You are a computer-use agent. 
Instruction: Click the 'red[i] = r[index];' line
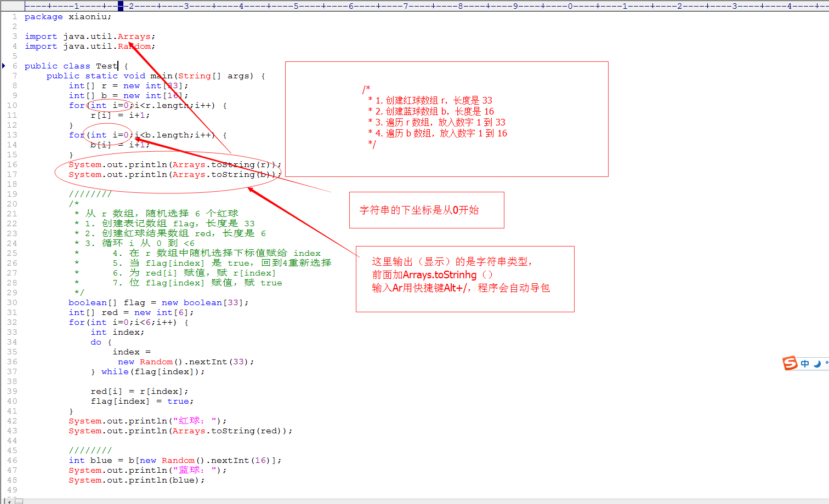pos(139,391)
